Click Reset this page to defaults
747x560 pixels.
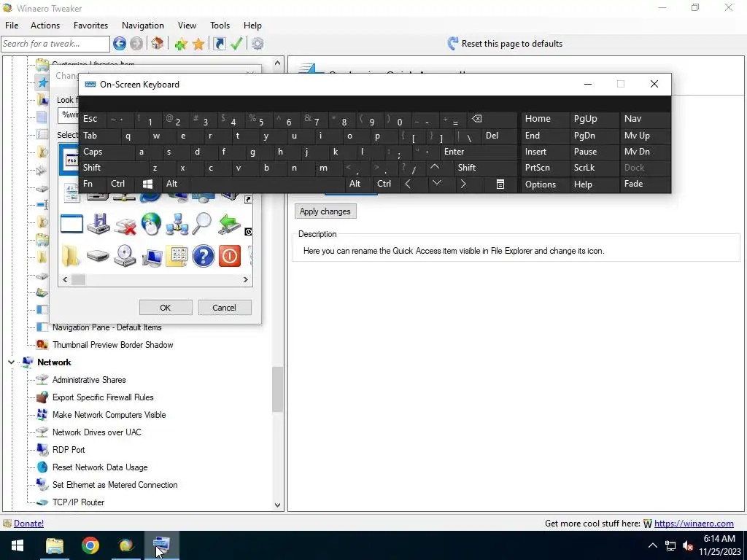[x=506, y=44]
